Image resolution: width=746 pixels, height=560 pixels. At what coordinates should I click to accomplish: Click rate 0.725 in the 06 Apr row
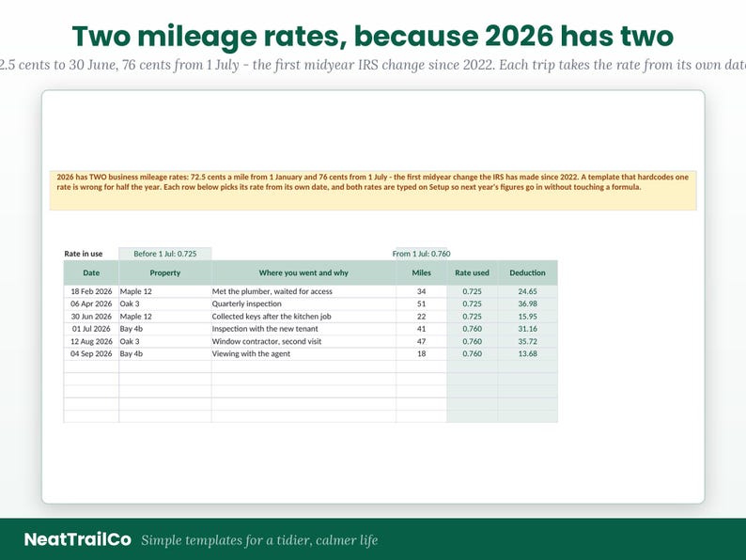point(472,303)
